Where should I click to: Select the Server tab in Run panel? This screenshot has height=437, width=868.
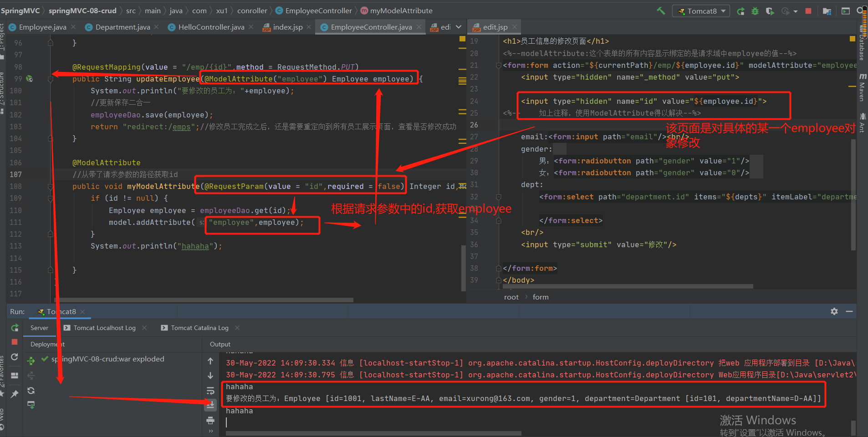tap(39, 328)
